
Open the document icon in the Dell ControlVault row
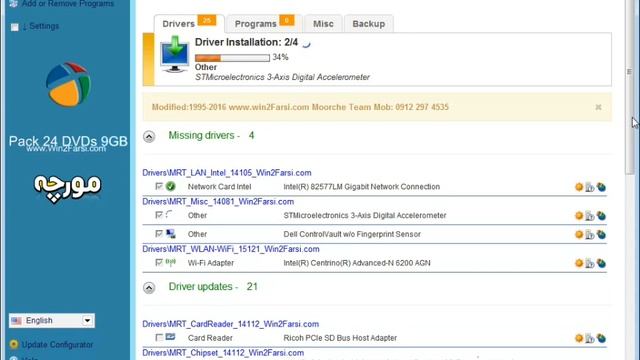[x=590, y=235]
